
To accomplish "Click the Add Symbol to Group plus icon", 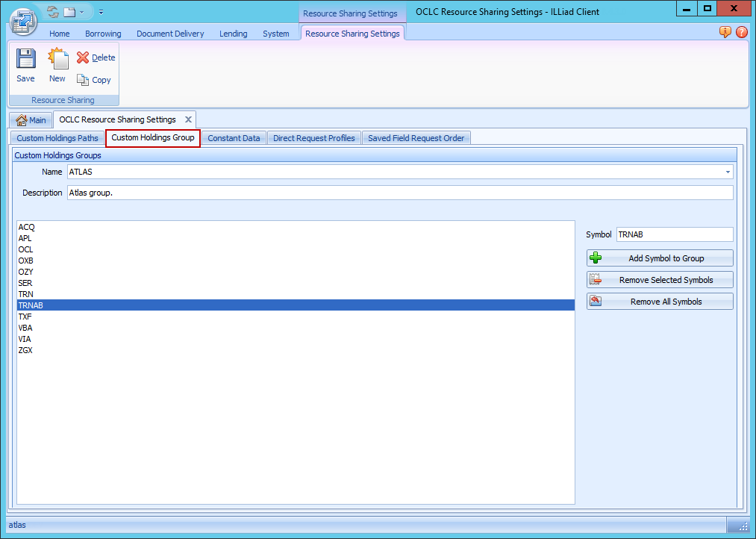I will 595,258.
